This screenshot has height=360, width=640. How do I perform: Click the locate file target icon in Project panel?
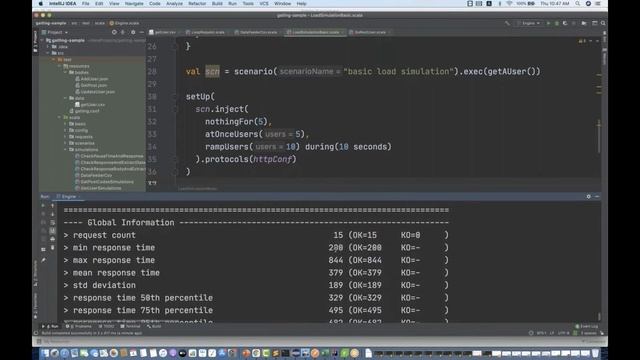coord(114,32)
